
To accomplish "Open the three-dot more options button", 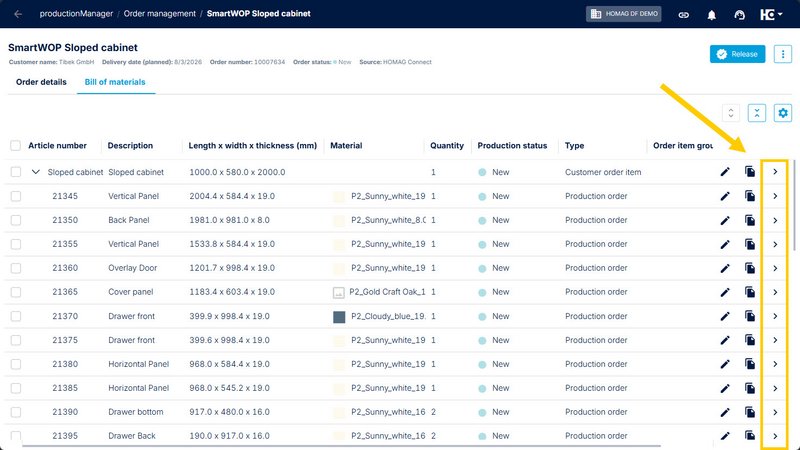I will tap(783, 54).
